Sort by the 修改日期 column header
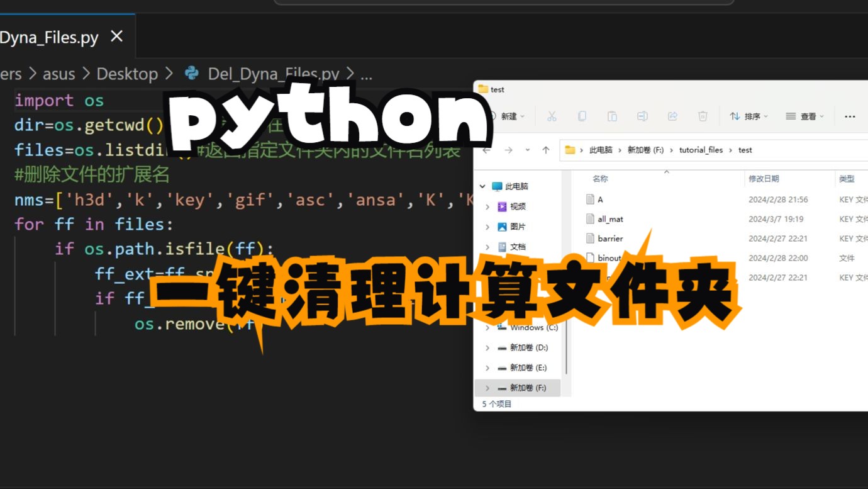Screen dimensions: 868x489 (764, 179)
